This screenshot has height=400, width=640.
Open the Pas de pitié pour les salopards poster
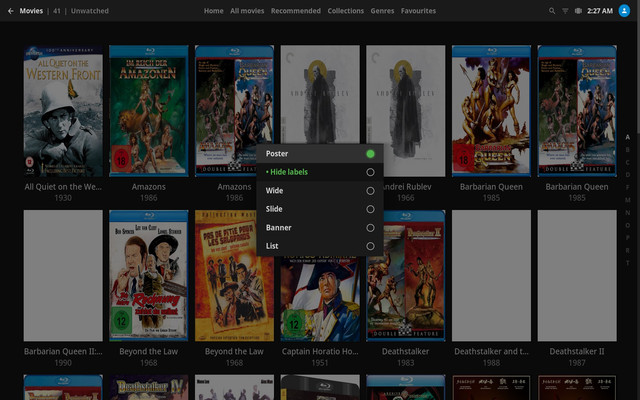coord(234,276)
